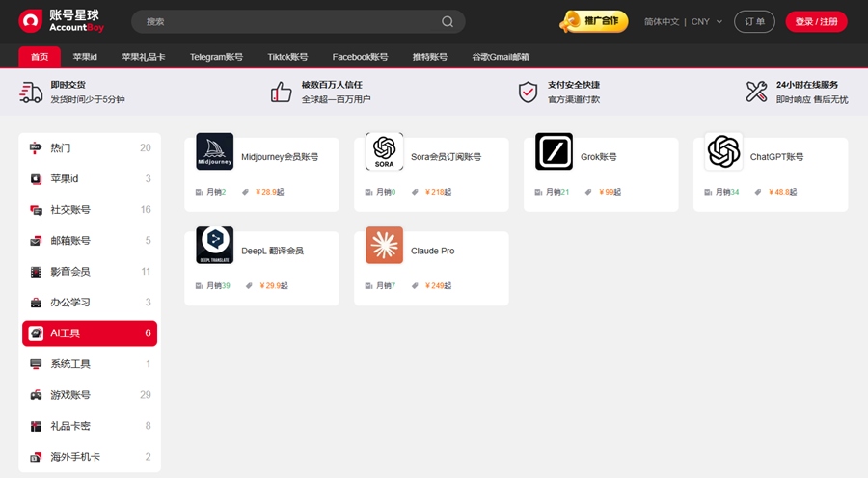This screenshot has height=478, width=868.
Task: Select the 社交账号 category label
Action: click(70, 210)
